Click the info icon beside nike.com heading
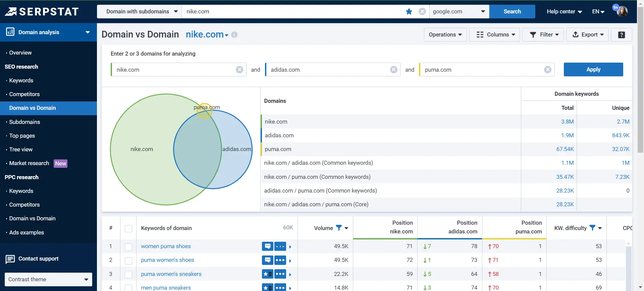The height and width of the screenshot is (291, 644). (234, 35)
